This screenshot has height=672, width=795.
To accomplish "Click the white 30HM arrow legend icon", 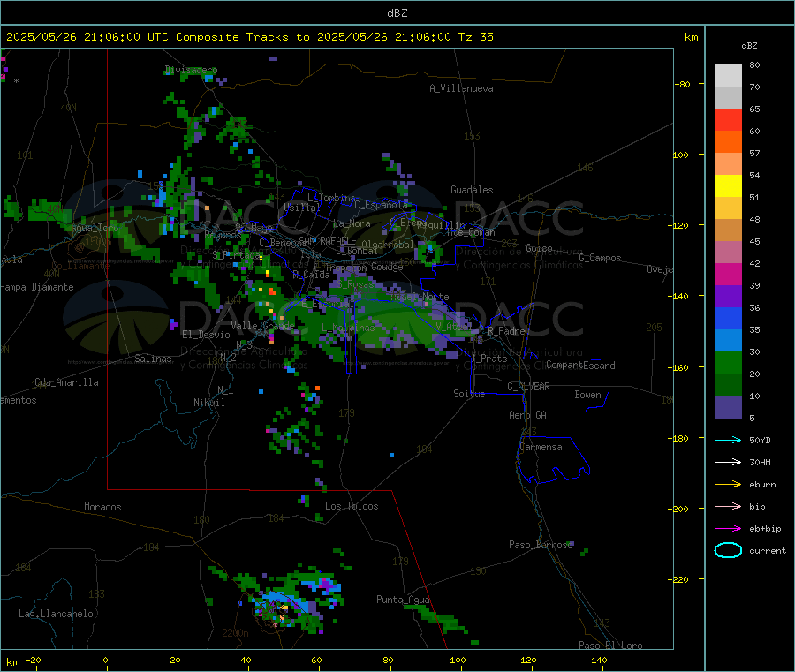I will (x=728, y=462).
